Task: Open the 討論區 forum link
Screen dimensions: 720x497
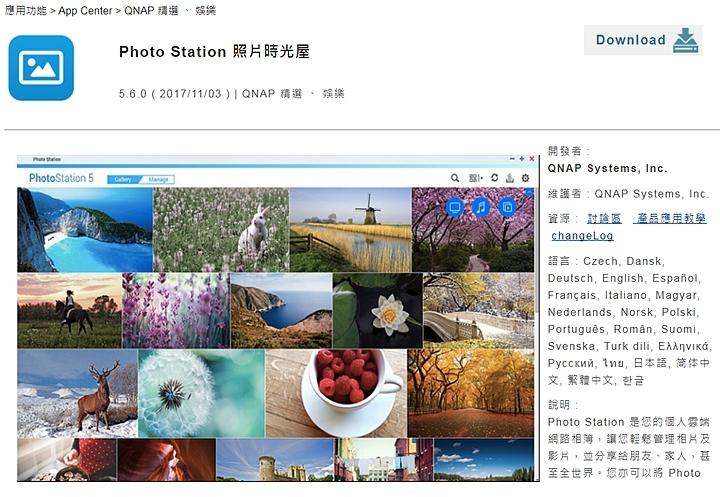Action: [x=604, y=219]
